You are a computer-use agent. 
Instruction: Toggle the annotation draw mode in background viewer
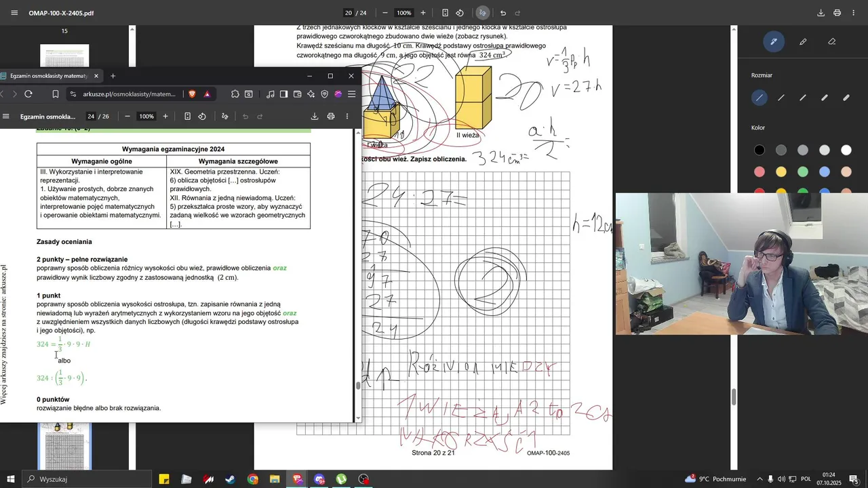[x=482, y=13]
